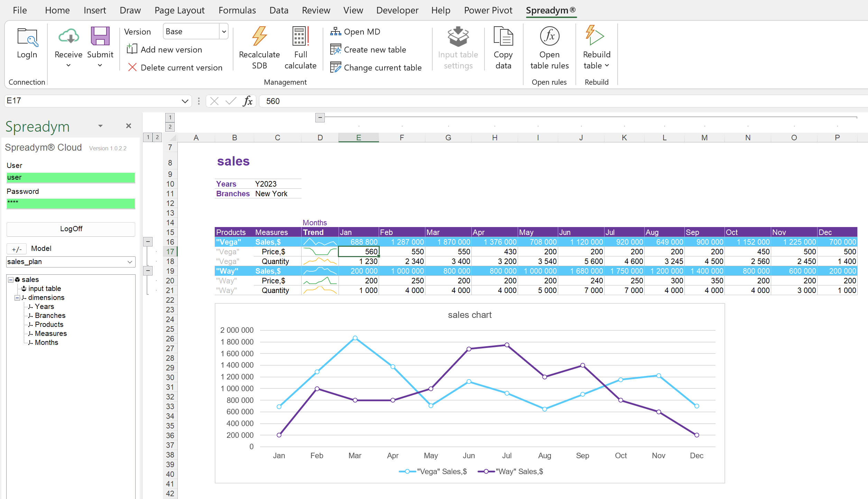
Task: Open MD from the Management group
Action: point(355,31)
